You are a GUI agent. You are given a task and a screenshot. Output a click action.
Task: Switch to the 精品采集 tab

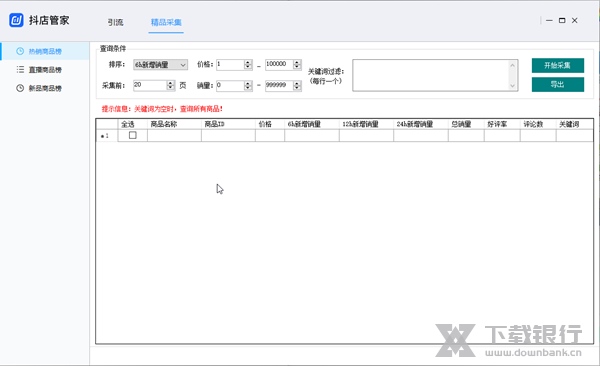[x=166, y=22]
